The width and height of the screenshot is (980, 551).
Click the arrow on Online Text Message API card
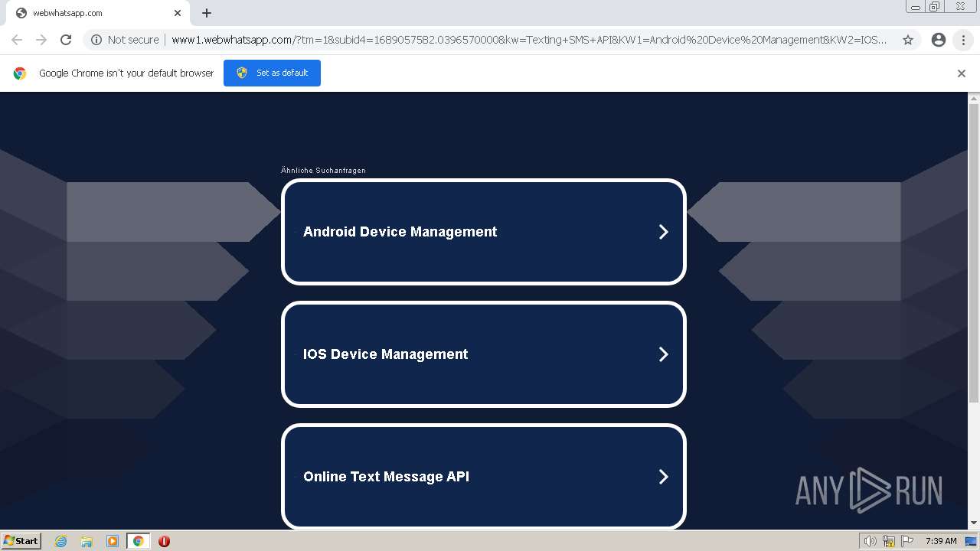coord(664,477)
